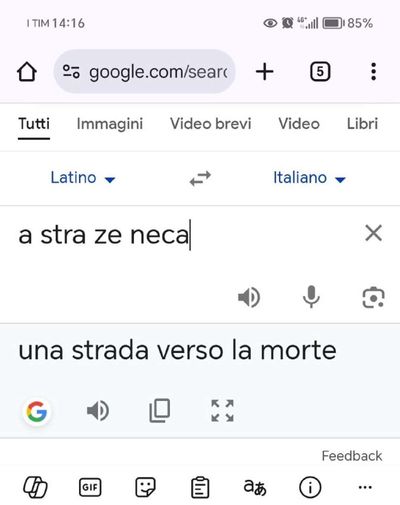Listen to the Latin source text

[x=249, y=297]
